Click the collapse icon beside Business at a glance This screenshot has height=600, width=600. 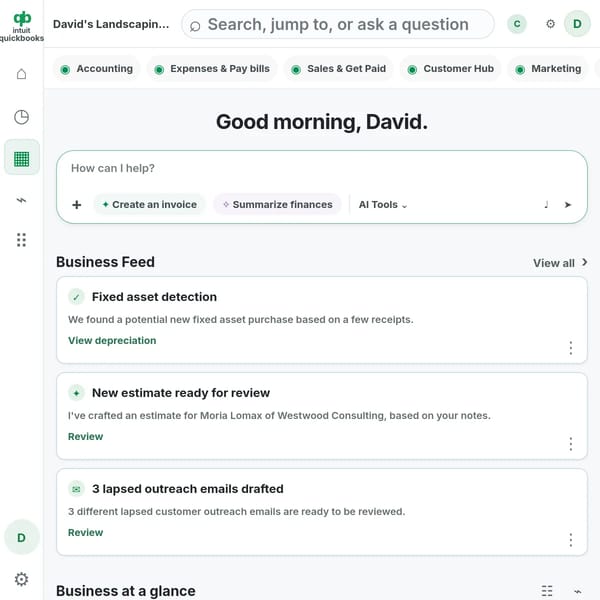coord(577,591)
